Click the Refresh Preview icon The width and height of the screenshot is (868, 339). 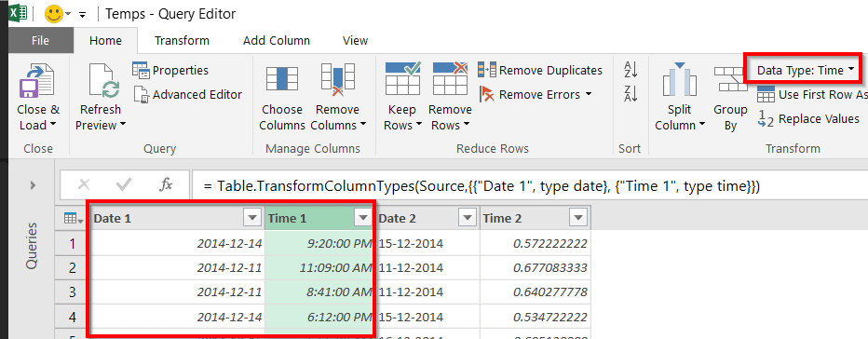pyautogui.click(x=105, y=81)
